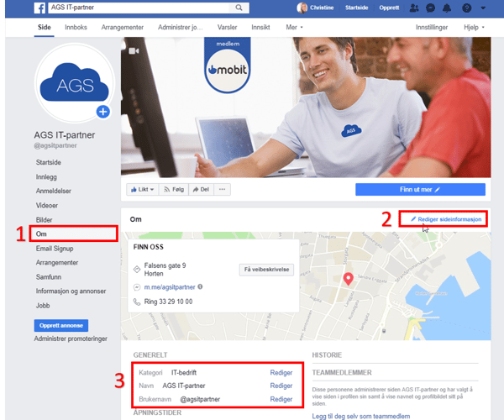Select Jobb in the left sidebar
The image size is (504, 420).
[x=43, y=306]
